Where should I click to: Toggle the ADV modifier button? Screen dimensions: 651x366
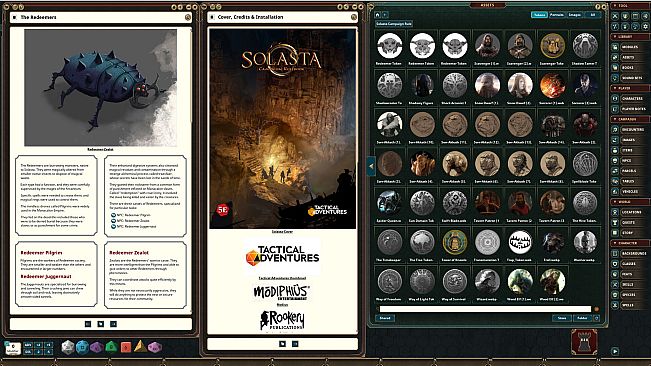pyautogui.click(x=28, y=345)
